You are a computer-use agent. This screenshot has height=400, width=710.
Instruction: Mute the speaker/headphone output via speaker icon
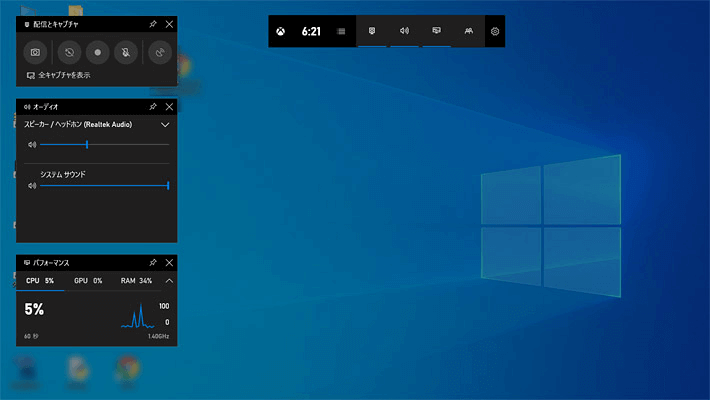pyautogui.click(x=32, y=145)
